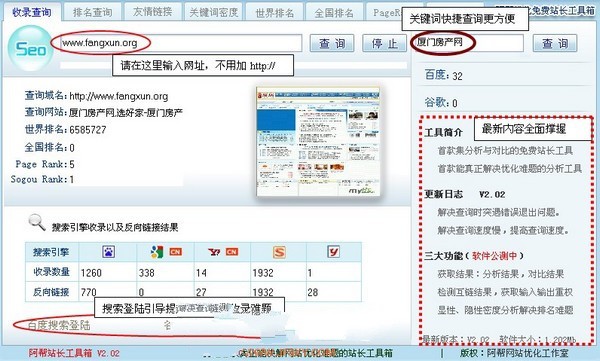This screenshot has height=361, width=600.
Task: Click the 查询域名 http://www.fangxun.org text
Action: coord(96,96)
